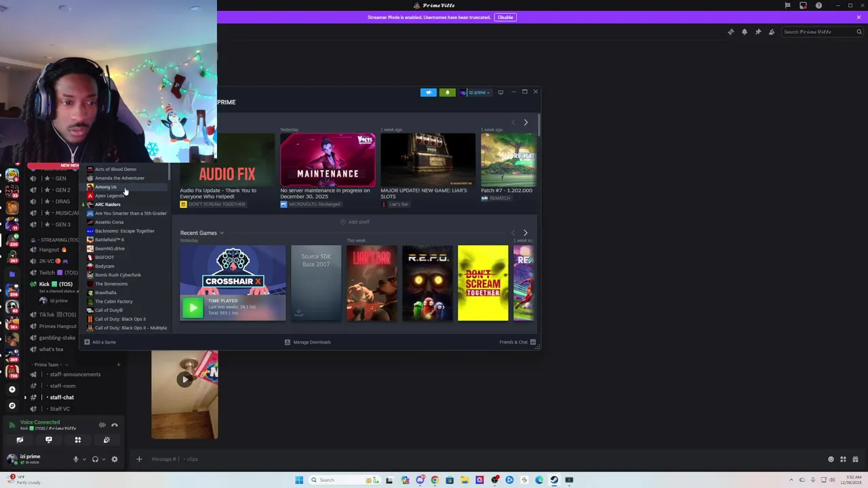Open headphone output options arrow

pos(103,459)
